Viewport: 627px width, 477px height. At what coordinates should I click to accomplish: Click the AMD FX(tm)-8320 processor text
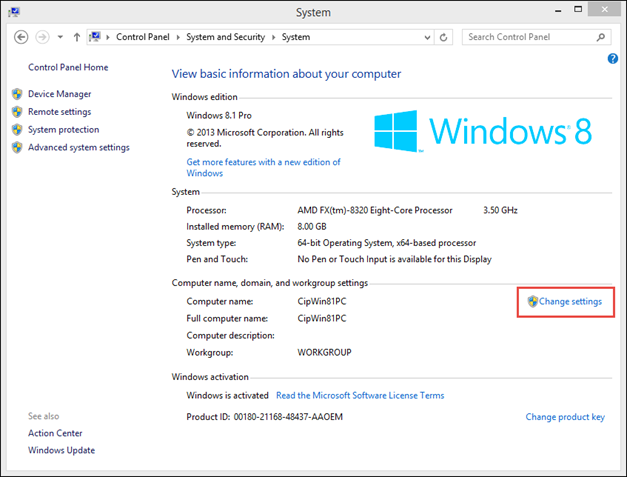375,210
